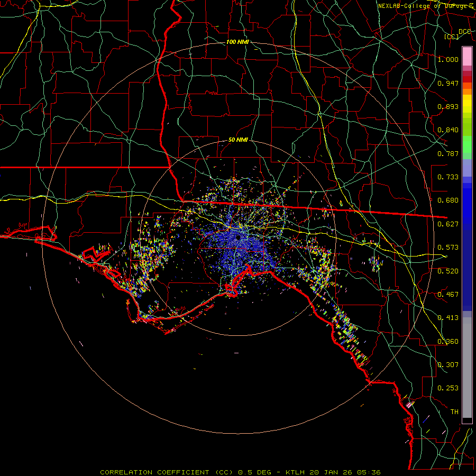This screenshot has height=476, width=476.
Task: Click the 0.413 scale value
Action: tap(448, 318)
